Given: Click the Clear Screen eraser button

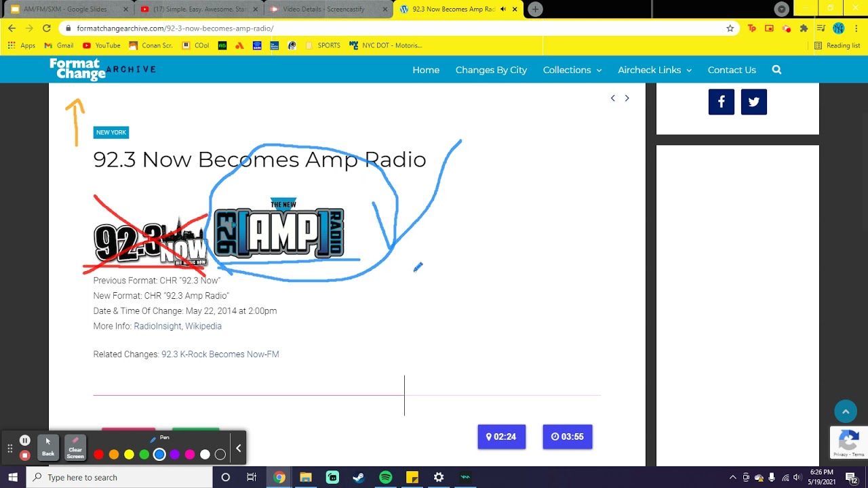Looking at the screenshot, I should coord(75,447).
